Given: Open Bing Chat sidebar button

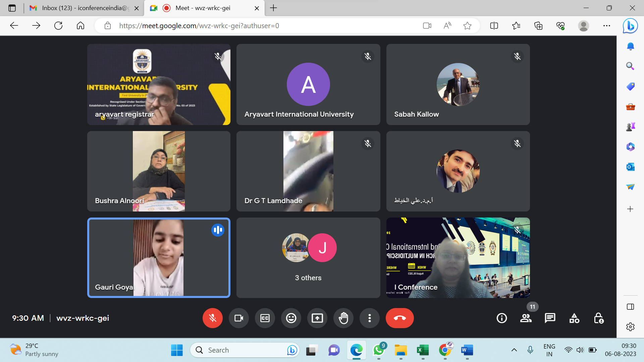Looking at the screenshot, I should pyautogui.click(x=630, y=26).
